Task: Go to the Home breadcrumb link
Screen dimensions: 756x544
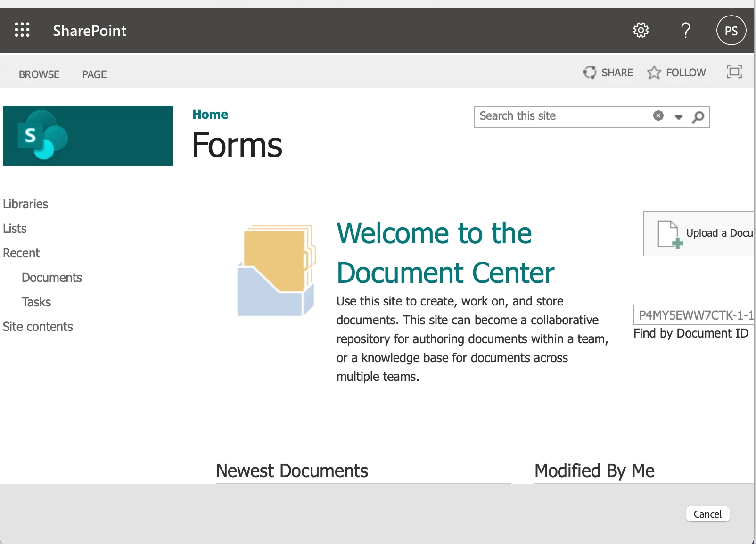Action: pyautogui.click(x=210, y=115)
